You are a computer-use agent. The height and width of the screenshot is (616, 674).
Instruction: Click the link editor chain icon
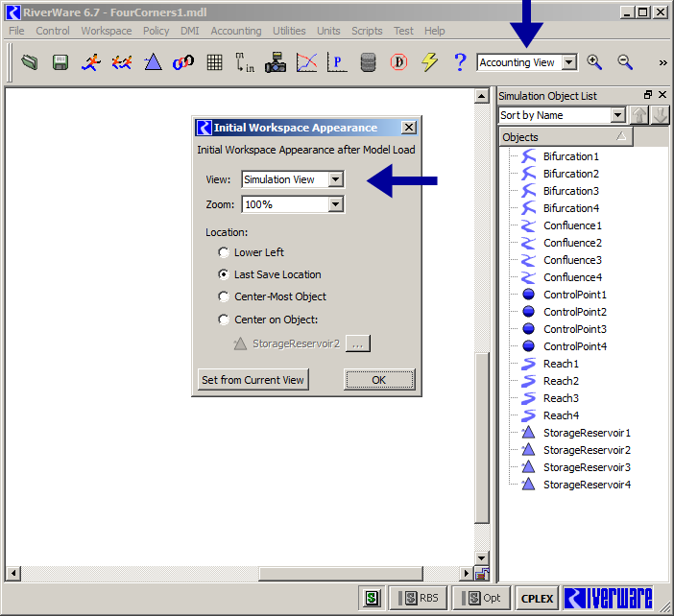click(x=183, y=62)
